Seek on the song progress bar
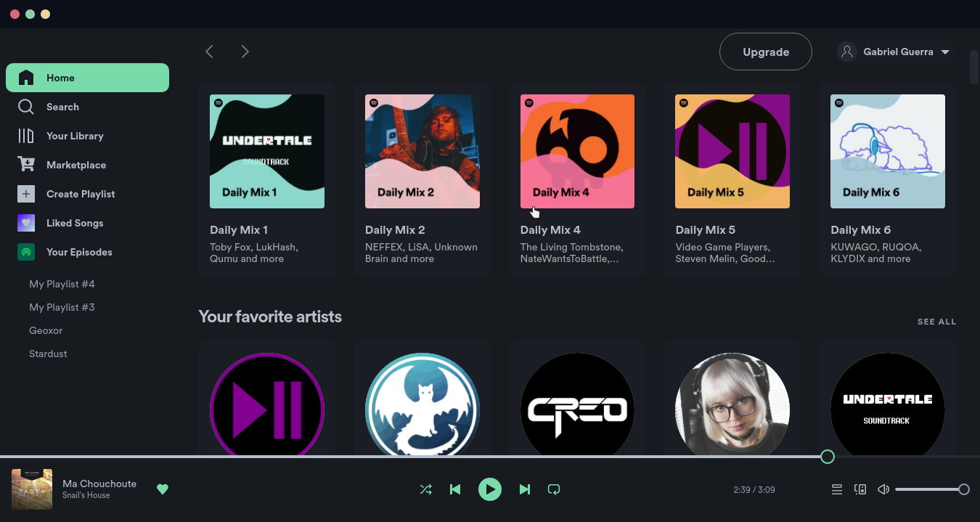980x522 pixels. 490,457
